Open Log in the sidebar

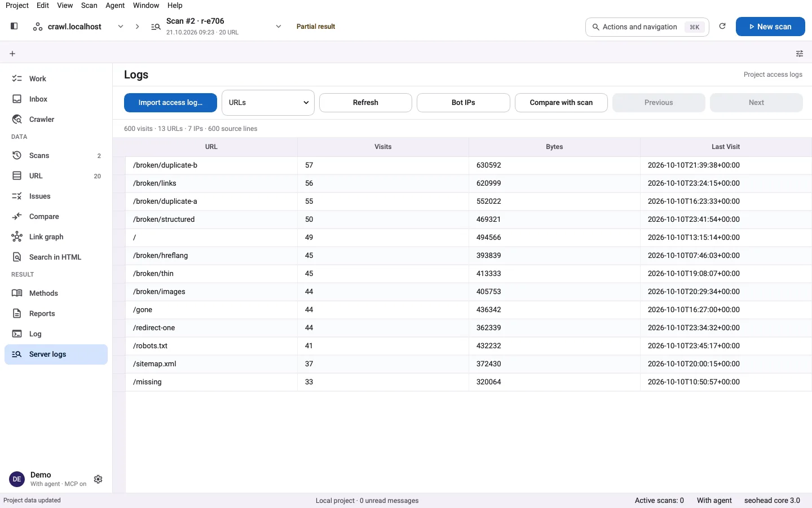pyautogui.click(x=56, y=334)
